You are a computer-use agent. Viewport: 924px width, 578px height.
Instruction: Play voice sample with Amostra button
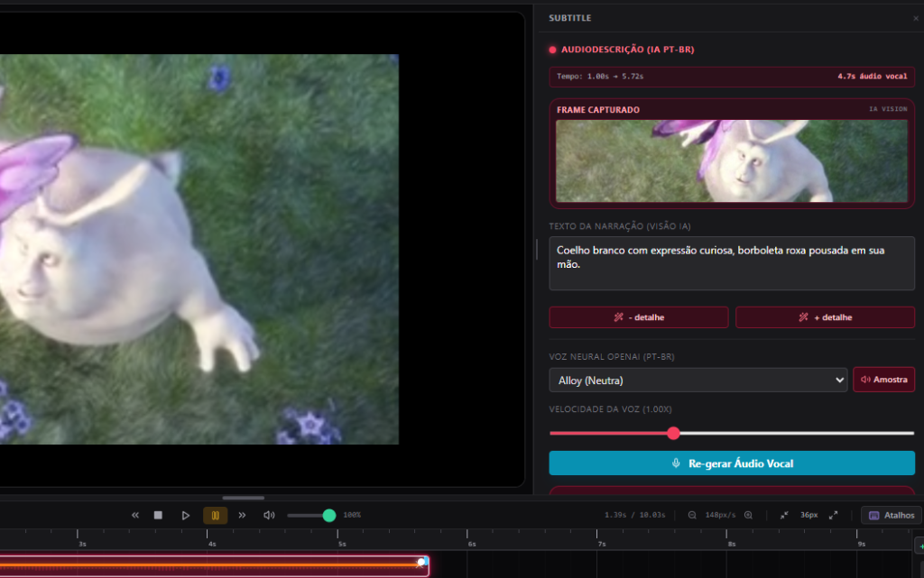coord(884,380)
